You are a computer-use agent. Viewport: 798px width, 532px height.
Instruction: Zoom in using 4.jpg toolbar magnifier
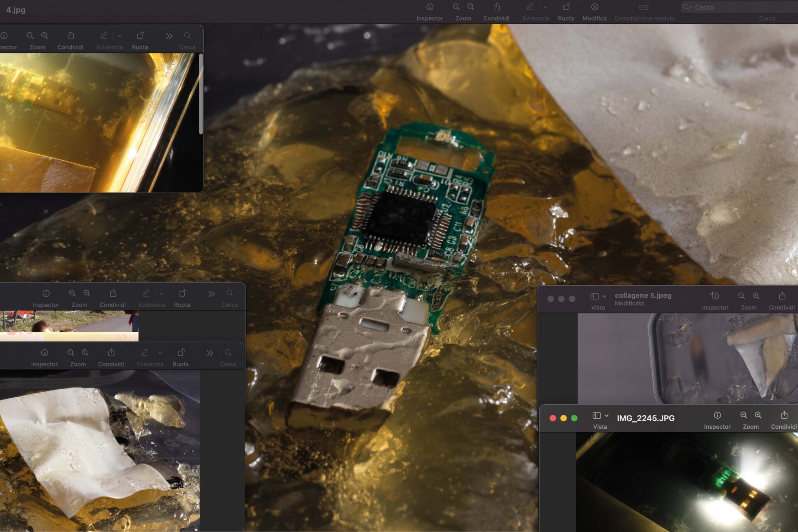[471, 7]
